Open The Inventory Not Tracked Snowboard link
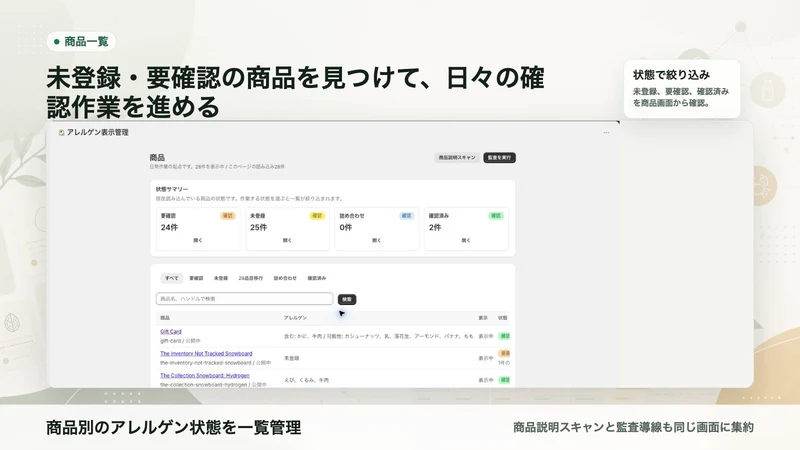 [206, 354]
